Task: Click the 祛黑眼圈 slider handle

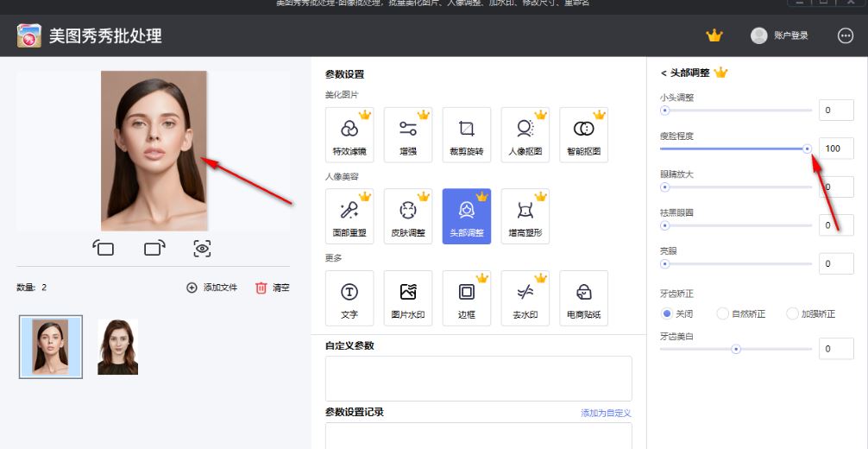Action: (x=665, y=225)
